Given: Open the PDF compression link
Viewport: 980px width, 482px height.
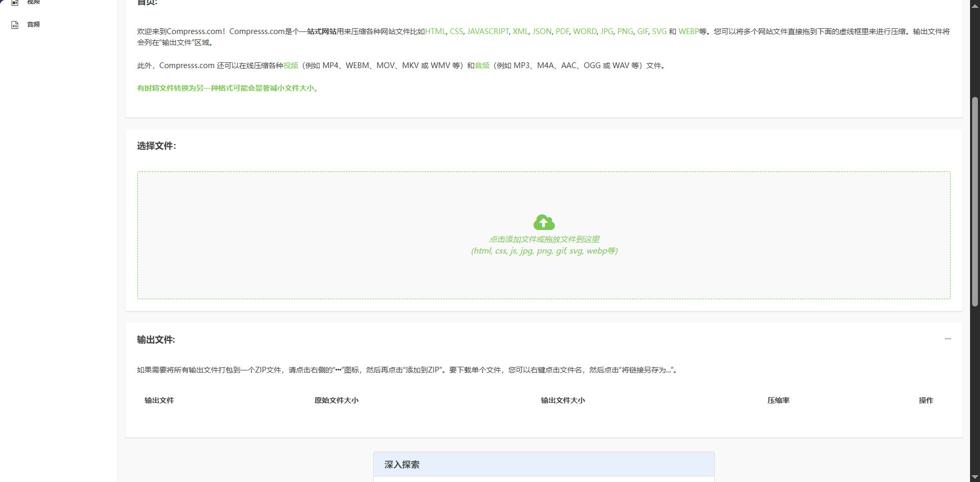Looking at the screenshot, I should (562, 31).
